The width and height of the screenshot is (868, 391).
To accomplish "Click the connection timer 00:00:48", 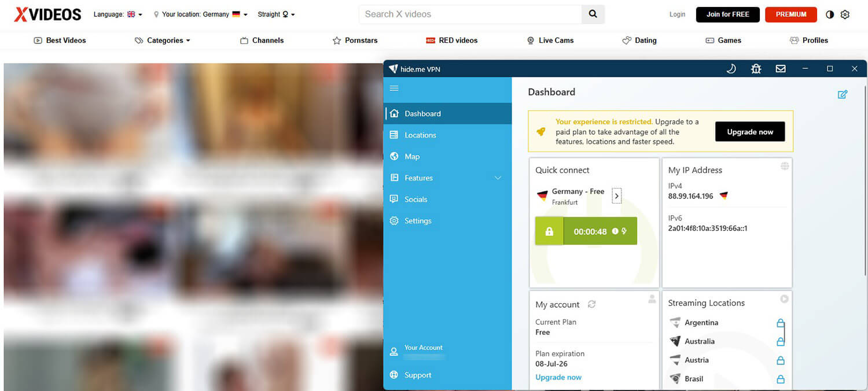I will 590,231.
